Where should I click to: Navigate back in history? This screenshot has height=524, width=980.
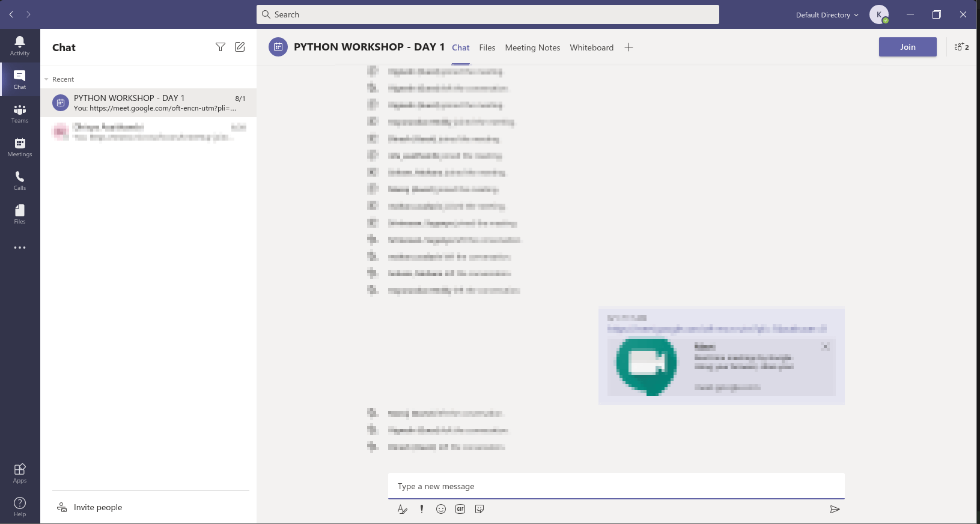pos(11,14)
